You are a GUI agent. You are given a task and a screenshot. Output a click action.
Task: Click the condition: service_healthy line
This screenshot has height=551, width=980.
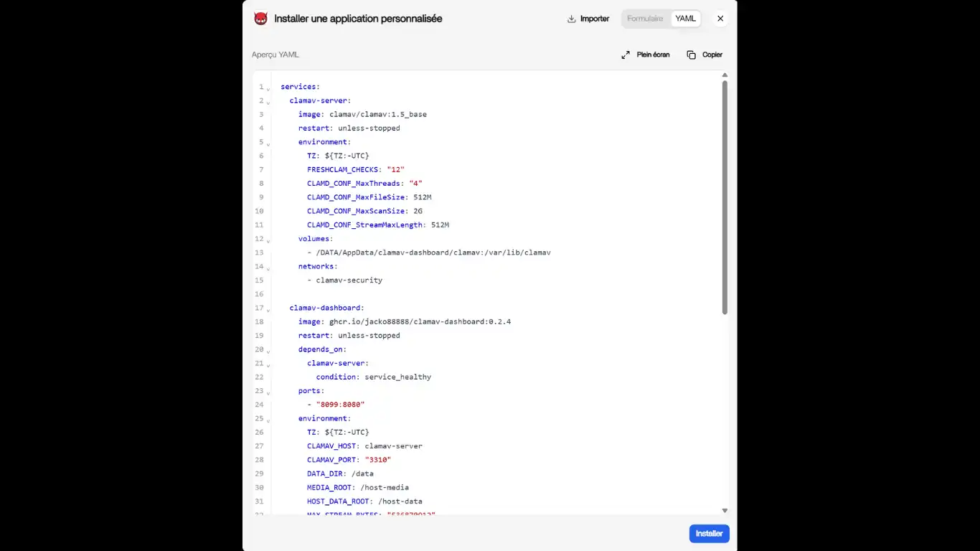[x=374, y=377]
